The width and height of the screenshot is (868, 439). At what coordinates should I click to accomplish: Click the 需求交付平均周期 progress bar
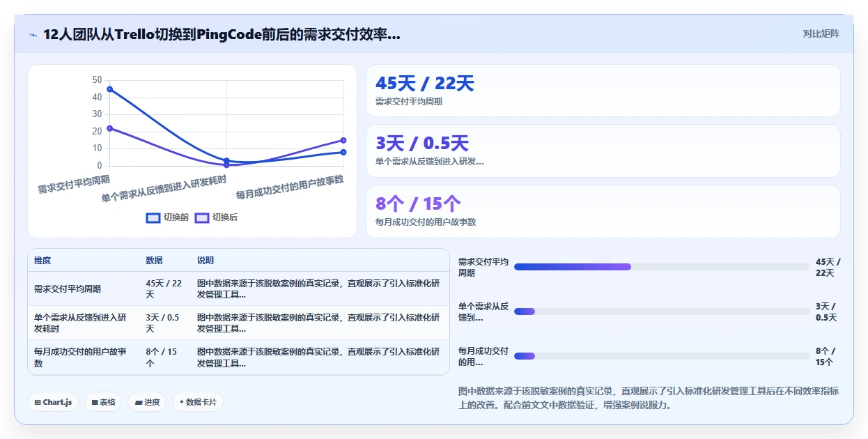pyautogui.click(x=662, y=267)
